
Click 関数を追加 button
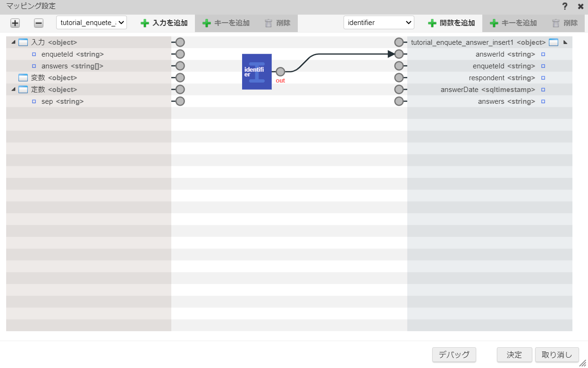click(x=452, y=23)
